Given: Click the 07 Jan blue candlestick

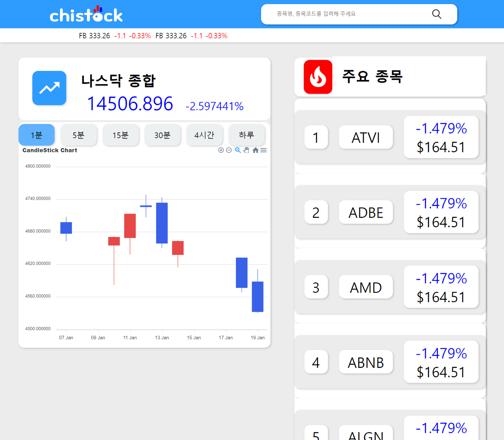Looking at the screenshot, I should (x=66, y=228).
